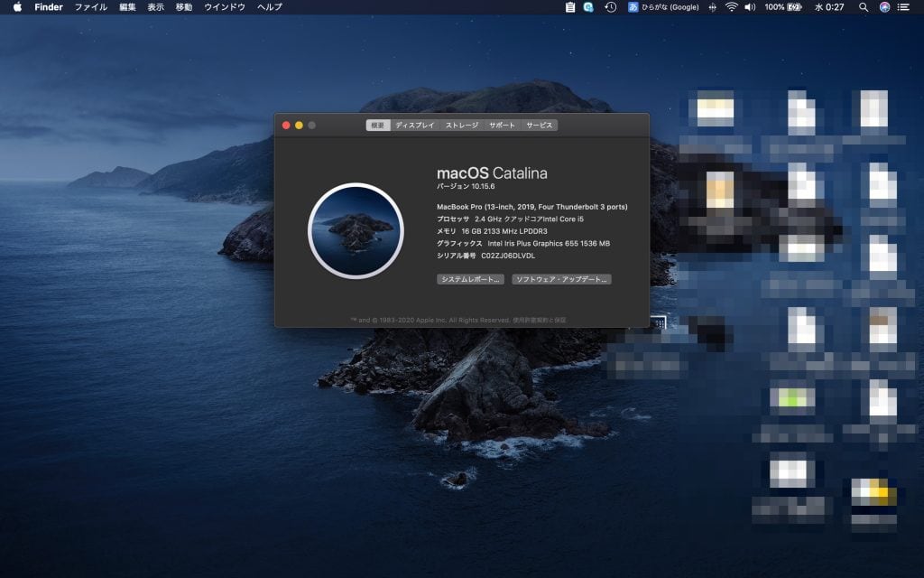This screenshot has height=578, width=924.
Task: Switch to the 概要 tab
Action: (378, 125)
